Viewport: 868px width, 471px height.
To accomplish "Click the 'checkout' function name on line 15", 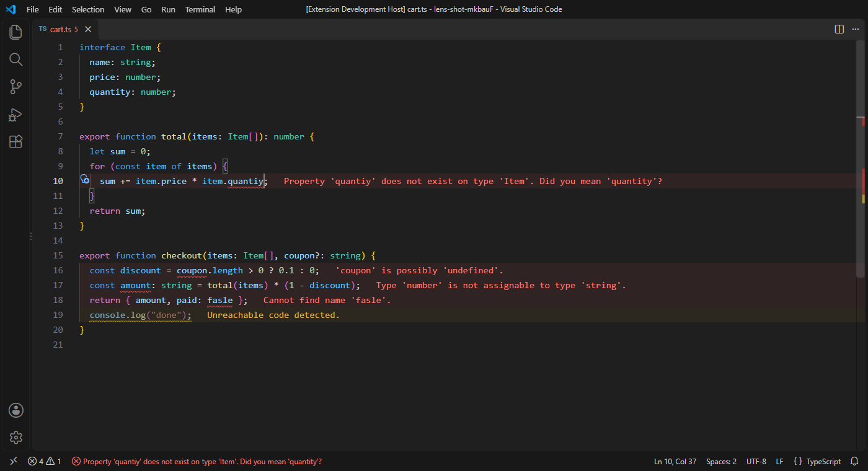I will coord(182,255).
